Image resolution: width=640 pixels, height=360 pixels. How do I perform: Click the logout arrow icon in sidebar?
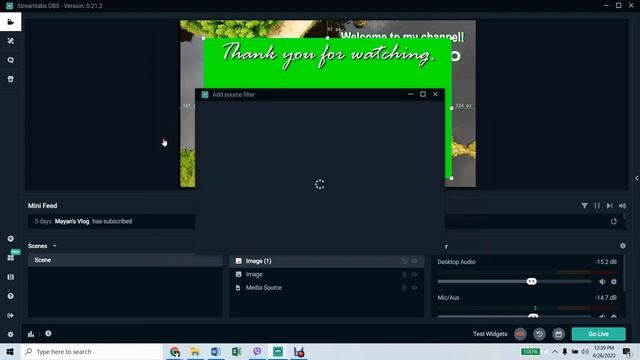[x=11, y=315]
